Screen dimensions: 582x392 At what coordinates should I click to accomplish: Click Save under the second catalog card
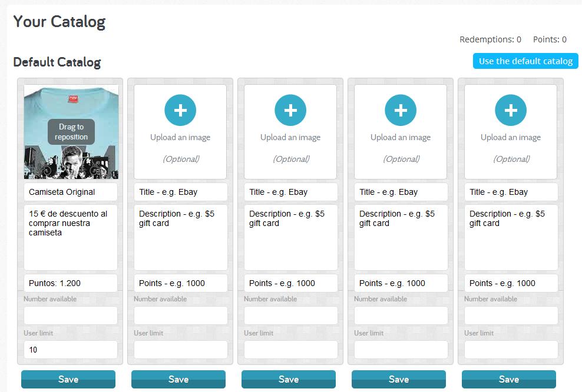point(178,379)
